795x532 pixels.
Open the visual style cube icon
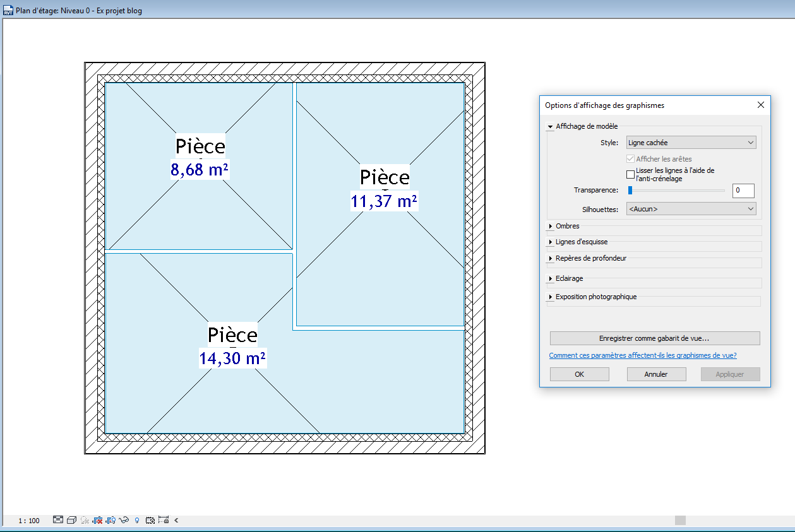click(71, 520)
